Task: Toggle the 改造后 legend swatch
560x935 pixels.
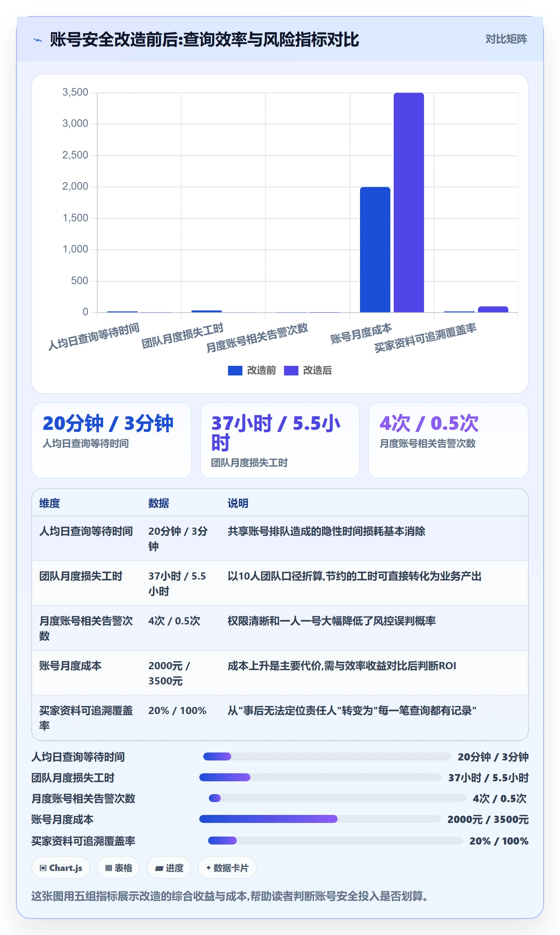Action: pos(291,371)
